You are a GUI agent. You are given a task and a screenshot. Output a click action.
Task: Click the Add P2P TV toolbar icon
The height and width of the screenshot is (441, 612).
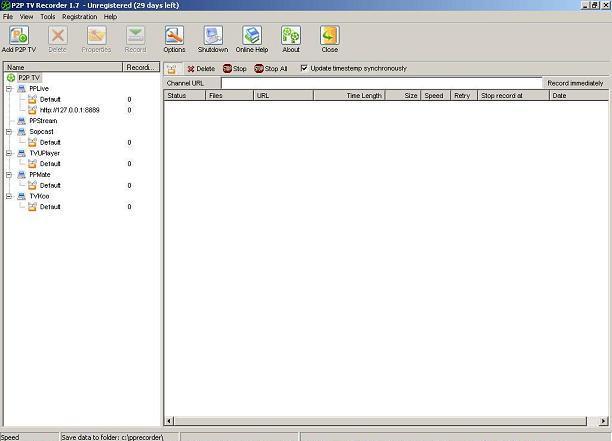pos(19,39)
